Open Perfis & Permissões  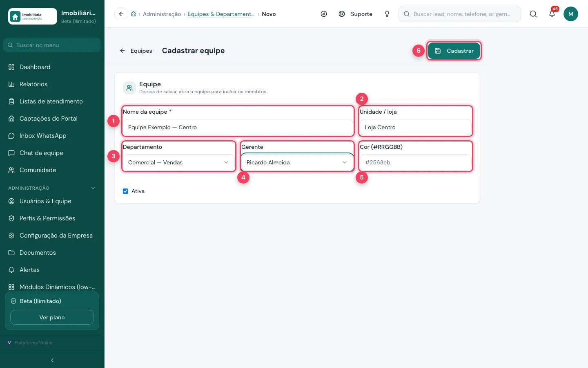pos(52,218)
